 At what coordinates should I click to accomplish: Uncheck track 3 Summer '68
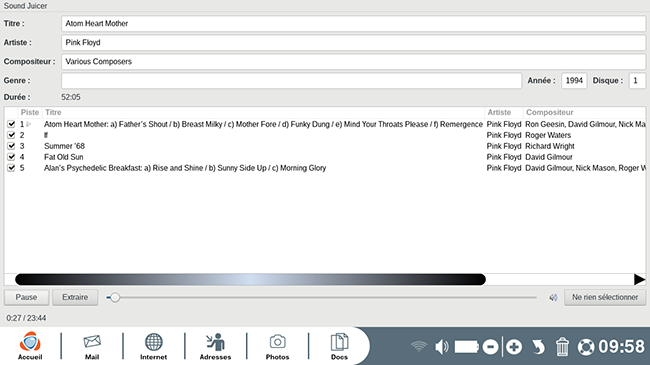[x=11, y=146]
